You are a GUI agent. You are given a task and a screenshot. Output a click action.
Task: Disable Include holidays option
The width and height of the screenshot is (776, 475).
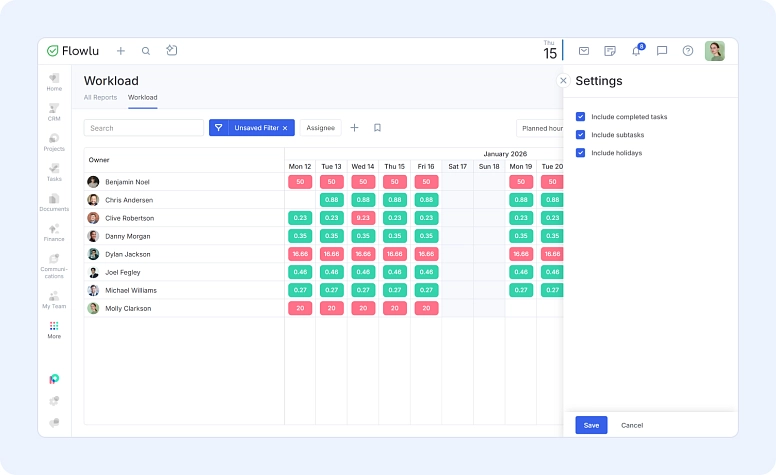(x=580, y=153)
